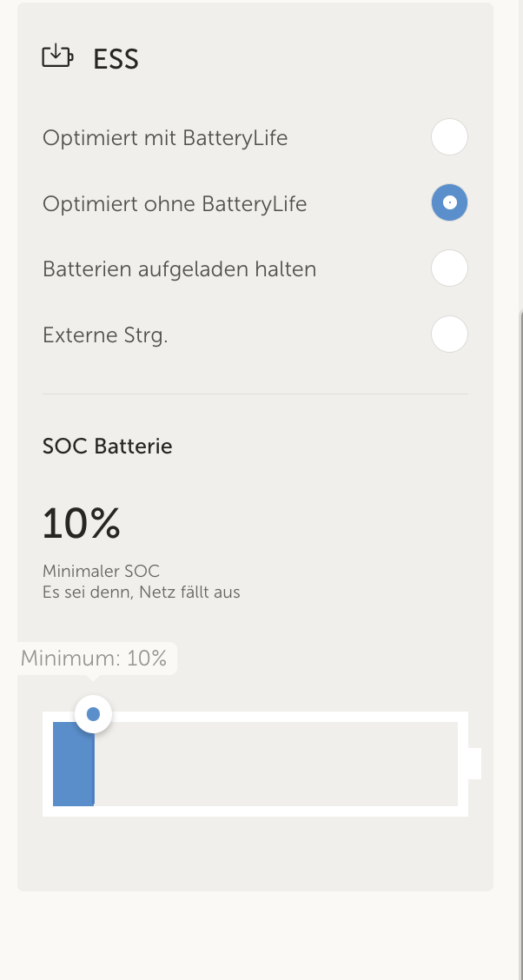The height and width of the screenshot is (980, 523).
Task: Select the Optimiert ohne BatteryLife radio button
Action: [x=450, y=203]
